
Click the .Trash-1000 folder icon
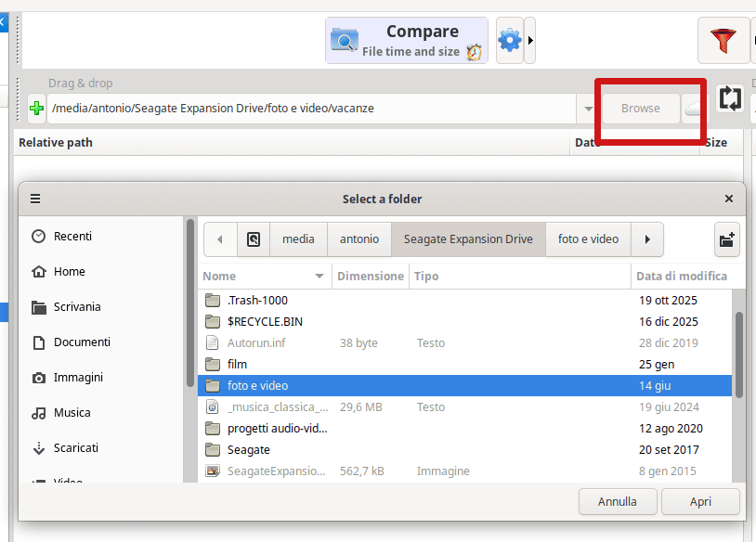click(x=213, y=300)
